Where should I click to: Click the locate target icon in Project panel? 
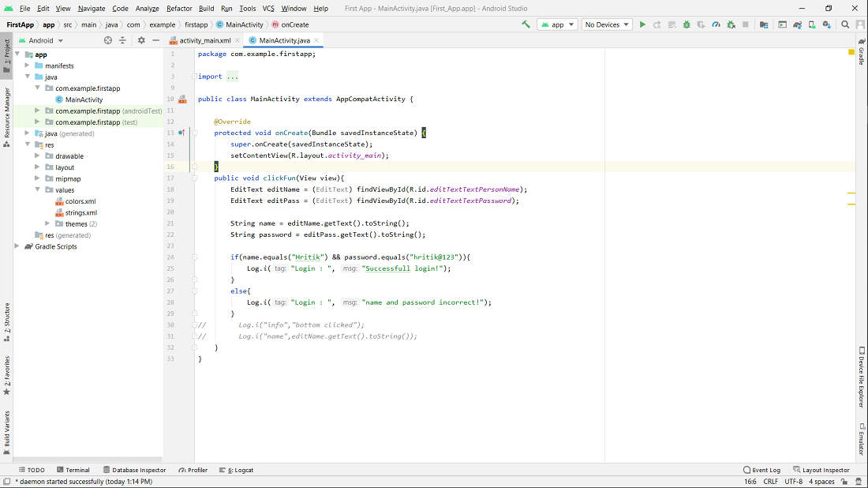point(108,40)
